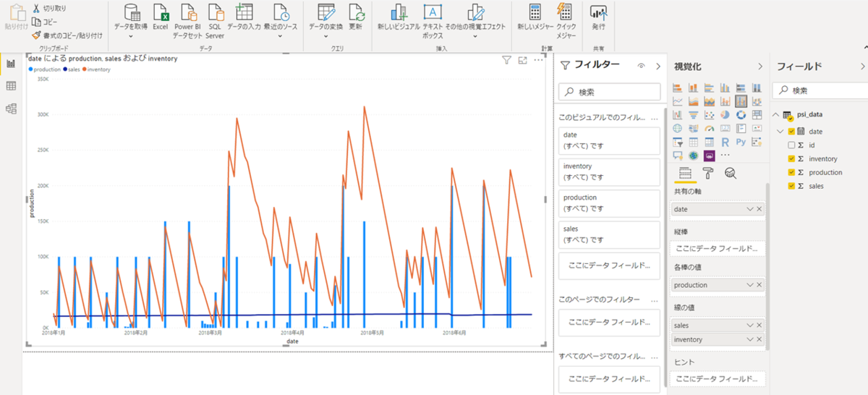Cut selection with 切り取り

pos(48,8)
